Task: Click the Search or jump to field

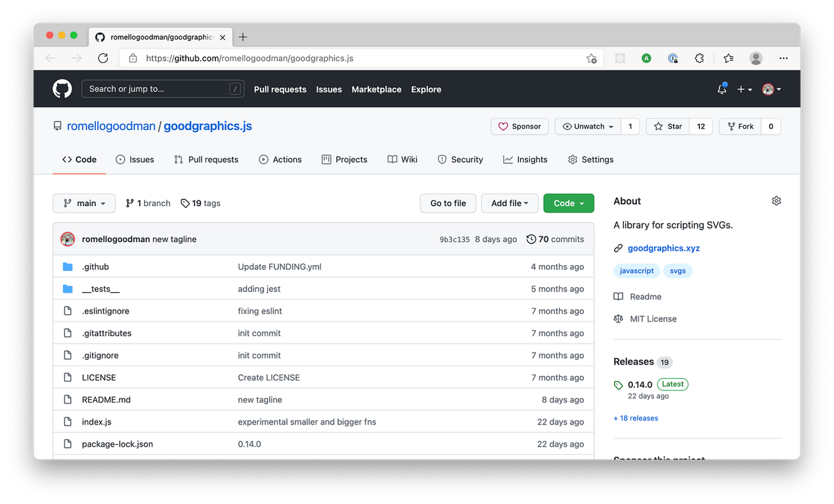Action: click(163, 89)
